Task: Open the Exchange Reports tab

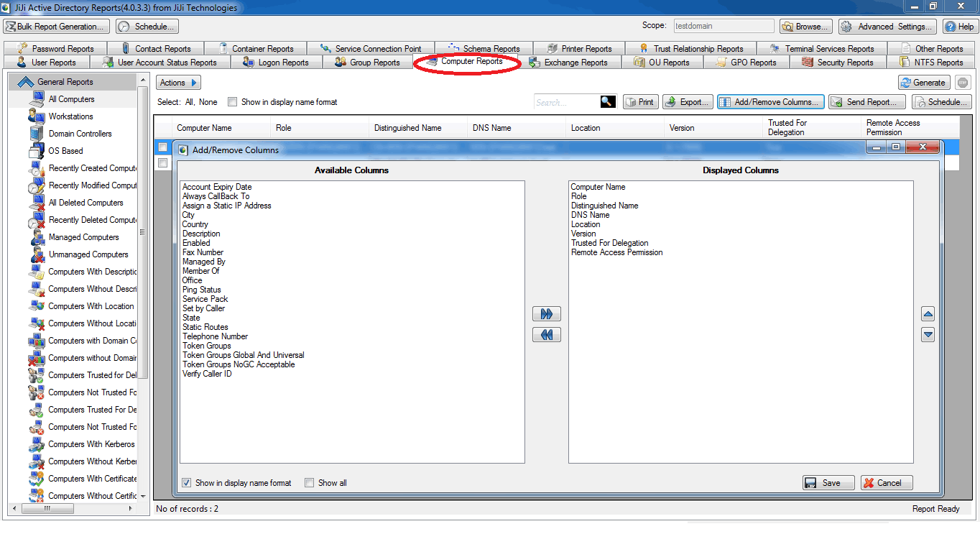Action: (568, 63)
